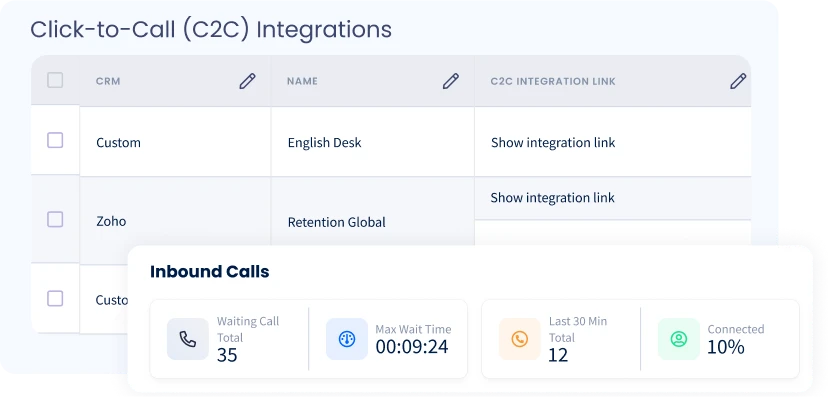828x397 pixels.
Task: Check the box for the Zoho row
Action: 55,219
